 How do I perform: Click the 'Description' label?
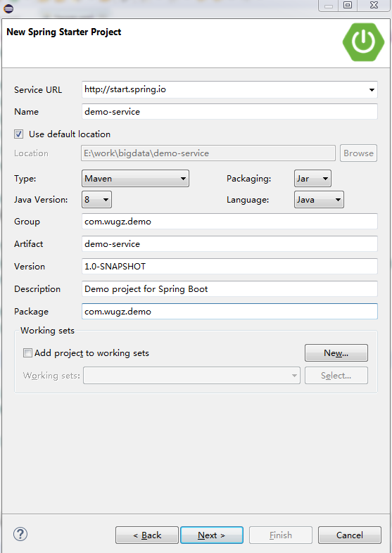pos(37,289)
